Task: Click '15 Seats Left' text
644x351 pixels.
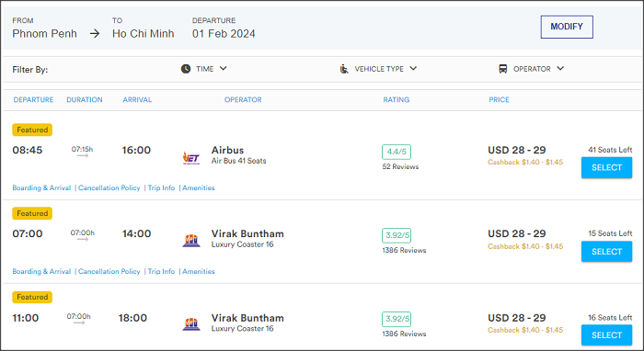Action: coord(610,233)
